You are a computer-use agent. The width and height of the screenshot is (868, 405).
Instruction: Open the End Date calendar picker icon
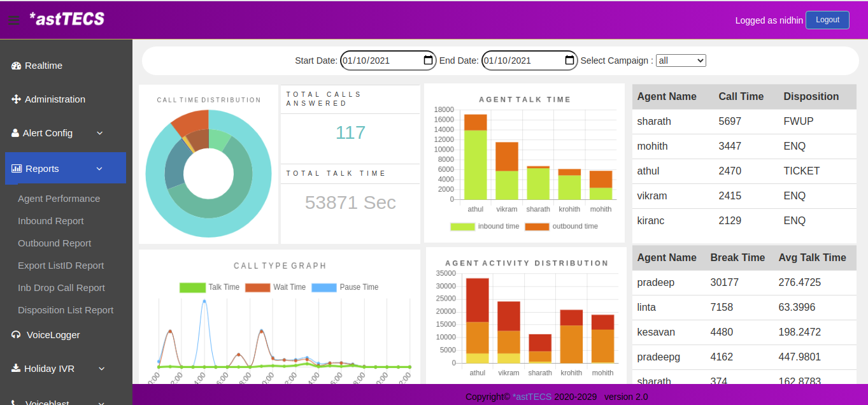click(x=569, y=60)
